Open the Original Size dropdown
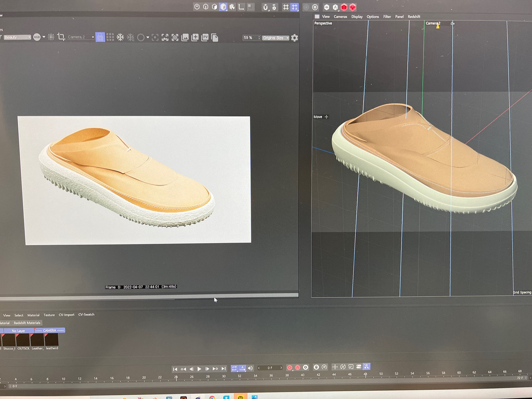 275,38
